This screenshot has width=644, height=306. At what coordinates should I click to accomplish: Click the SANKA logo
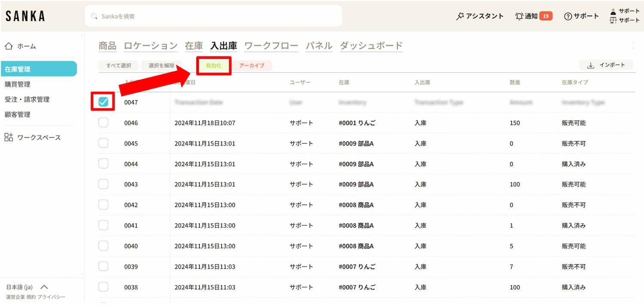point(25,16)
